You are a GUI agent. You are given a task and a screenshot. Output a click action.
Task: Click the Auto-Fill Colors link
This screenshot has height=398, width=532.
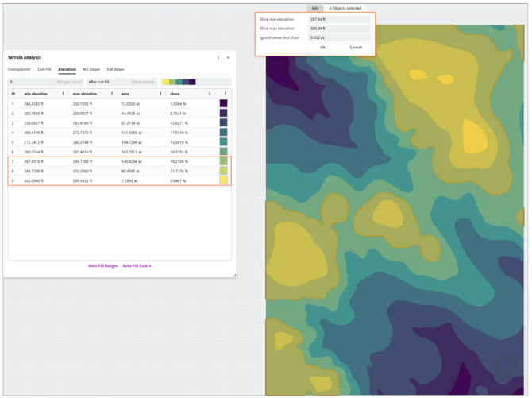point(137,266)
